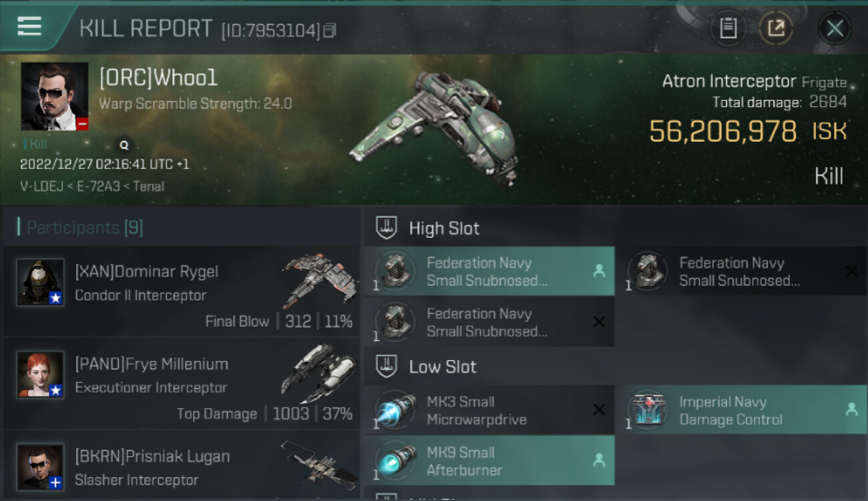The height and width of the screenshot is (501, 868).
Task: View the Frye Millenium participant portrait
Action: [40, 374]
